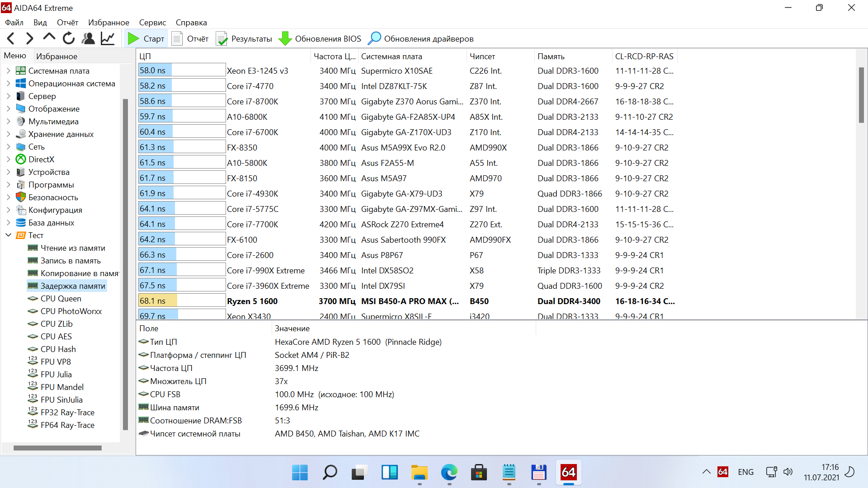The height and width of the screenshot is (488, 868).
Task: Expand the Системная плата tree node
Action: pyautogui.click(x=8, y=71)
